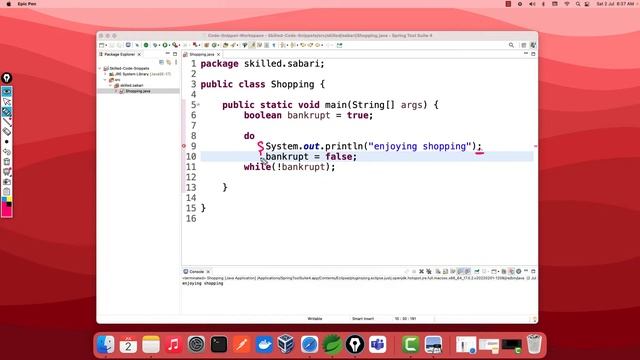Select the Epic Pen eraser tool

tap(7, 131)
